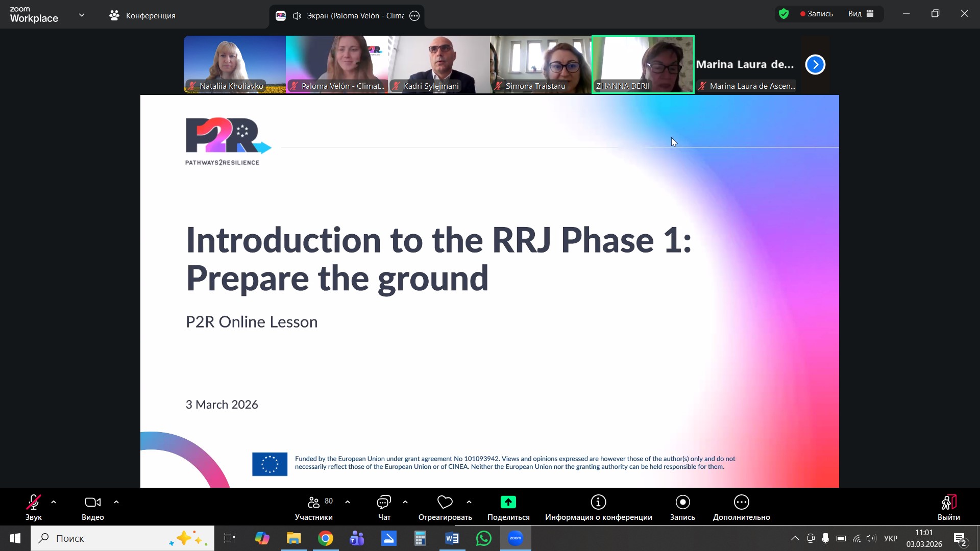Click the green encryption shield icon
Image resolution: width=980 pixels, height=551 pixels.
(784, 14)
